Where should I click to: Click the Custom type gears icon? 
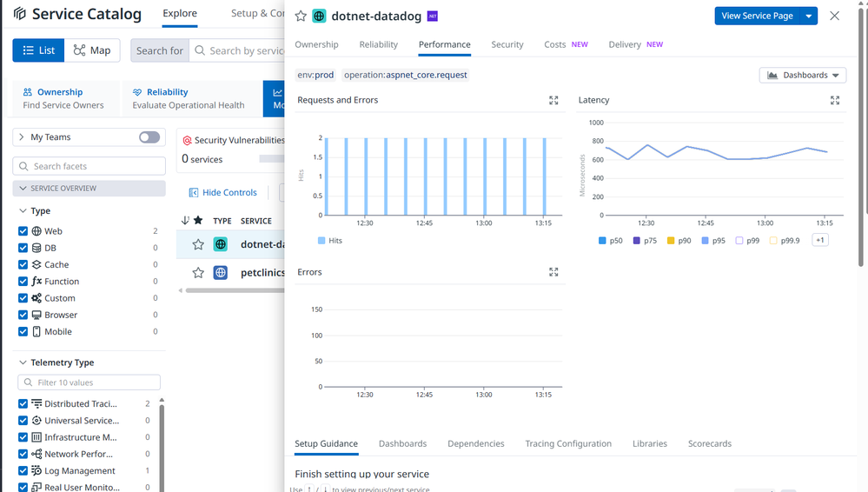(x=36, y=298)
